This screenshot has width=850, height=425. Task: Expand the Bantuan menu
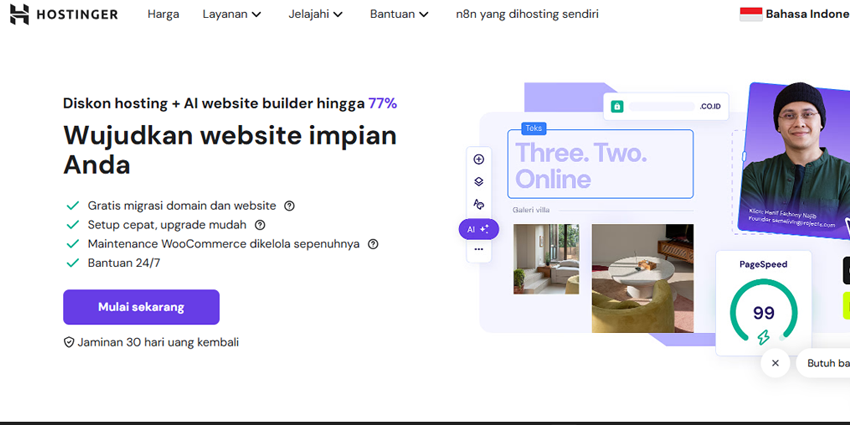(x=399, y=14)
